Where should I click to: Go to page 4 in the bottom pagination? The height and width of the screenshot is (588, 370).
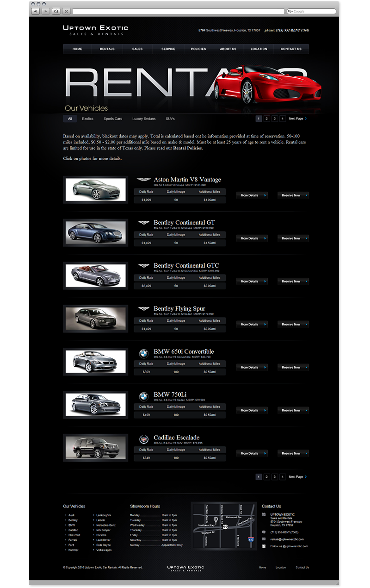point(283,477)
